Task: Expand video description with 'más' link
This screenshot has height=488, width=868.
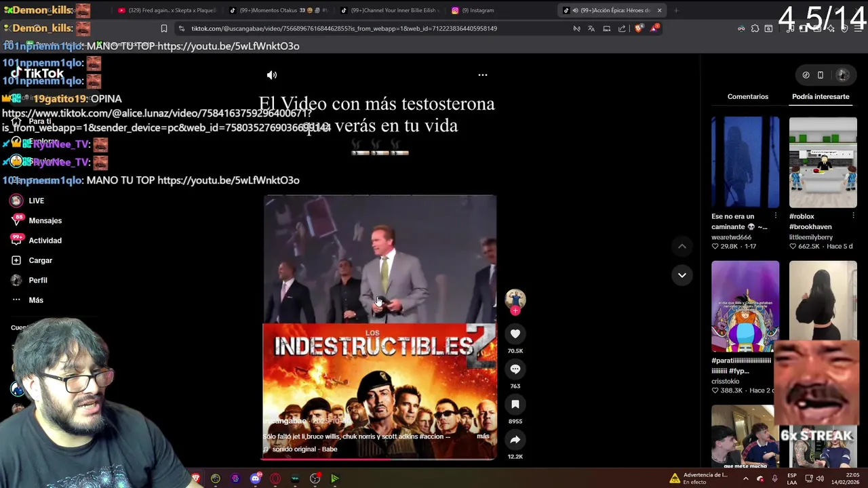Action: (x=483, y=436)
